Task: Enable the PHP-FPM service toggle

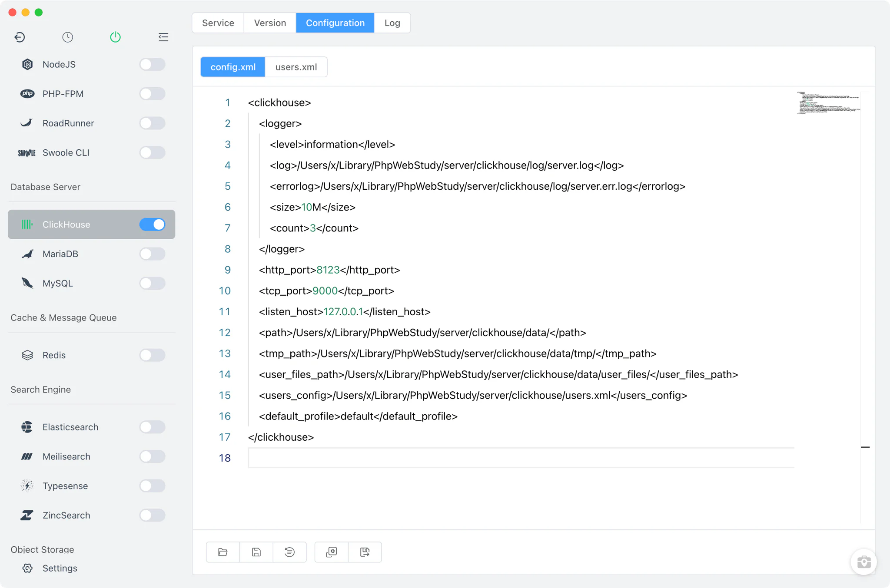Action: coord(152,94)
